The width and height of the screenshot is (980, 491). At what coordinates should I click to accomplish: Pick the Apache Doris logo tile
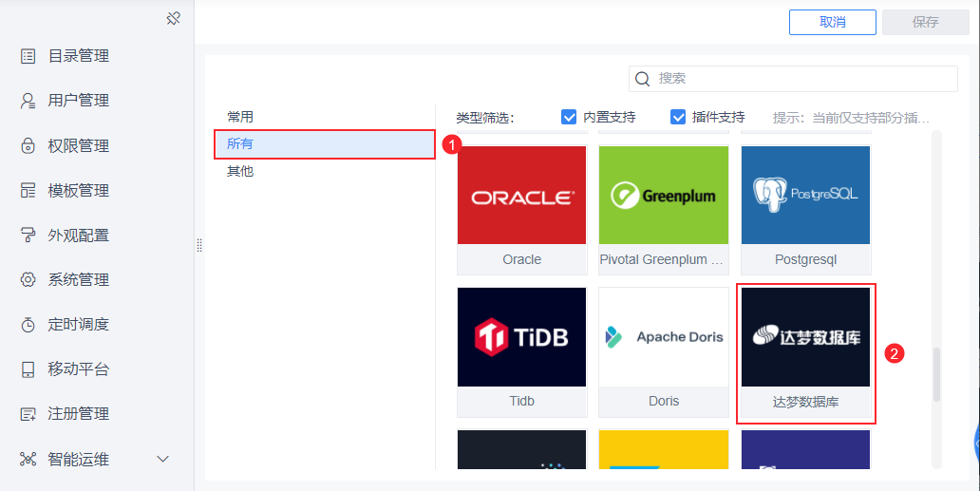664,337
